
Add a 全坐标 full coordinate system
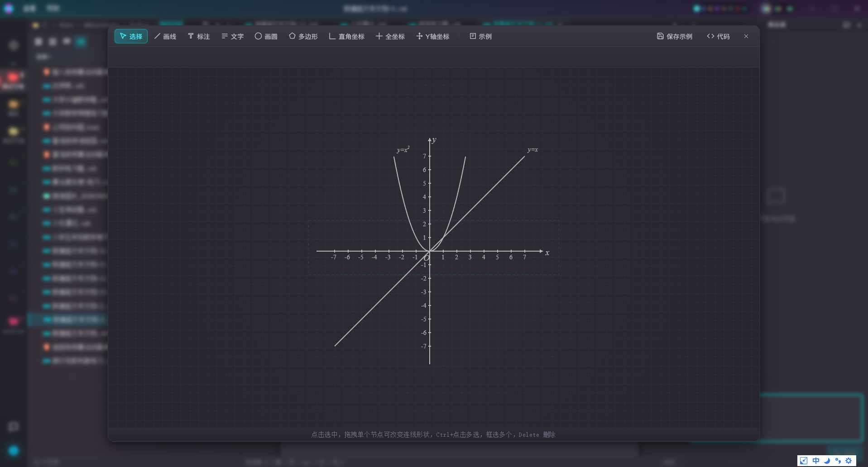390,36
